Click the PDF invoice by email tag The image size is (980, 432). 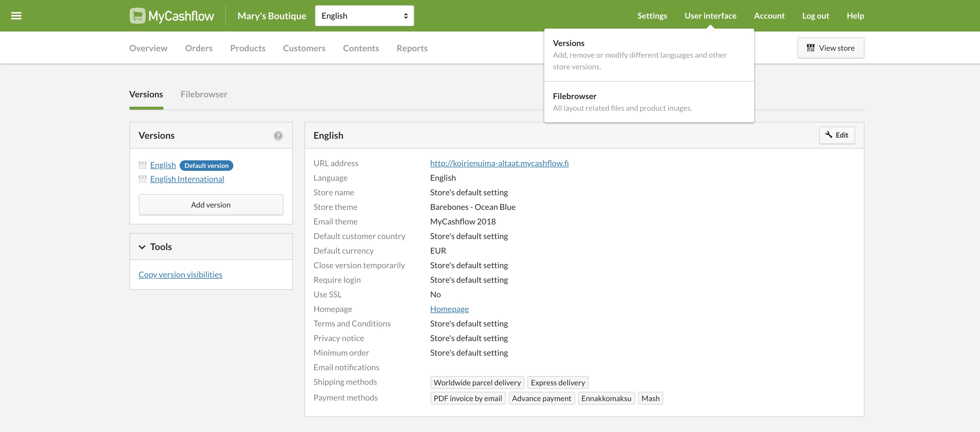468,398
